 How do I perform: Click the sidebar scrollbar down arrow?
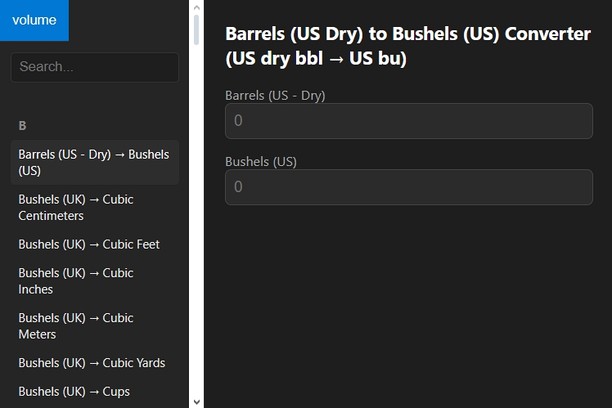[x=196, y=401]
